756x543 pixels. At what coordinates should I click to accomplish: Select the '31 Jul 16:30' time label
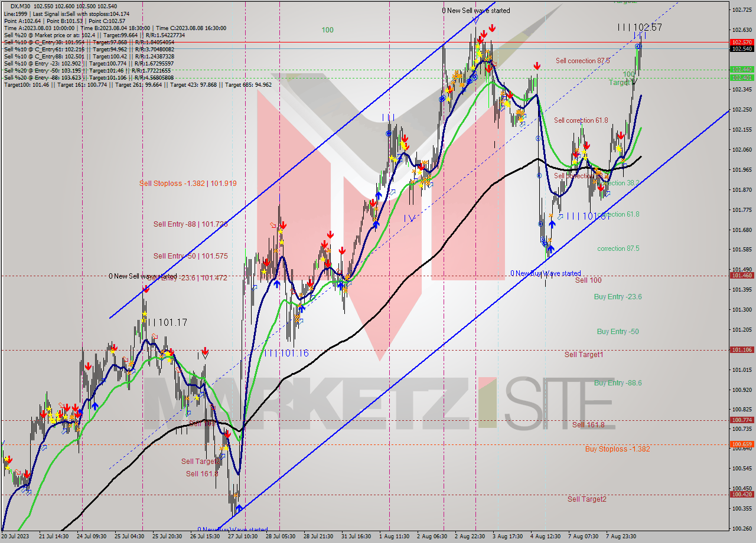[x=356, y=537]
